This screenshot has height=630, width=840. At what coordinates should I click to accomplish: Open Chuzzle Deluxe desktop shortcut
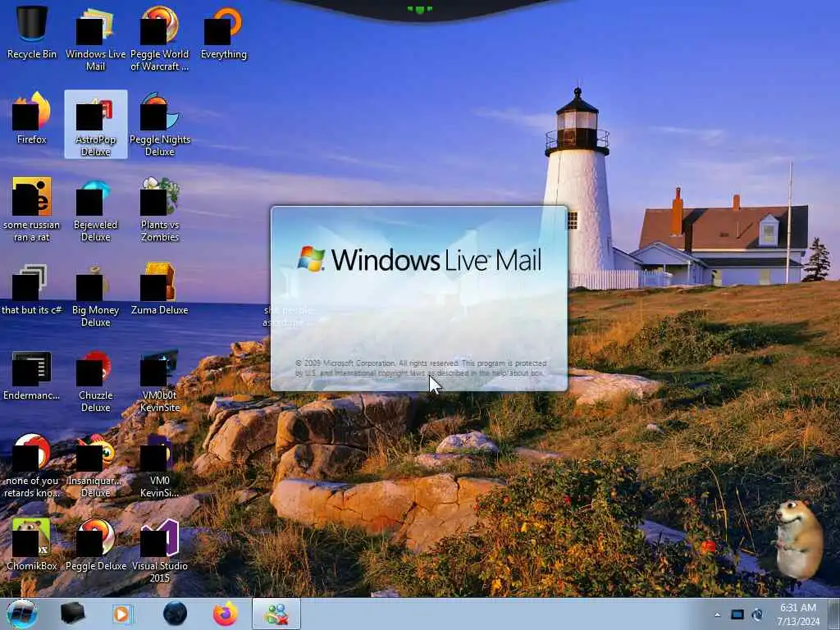click(95, 381)
